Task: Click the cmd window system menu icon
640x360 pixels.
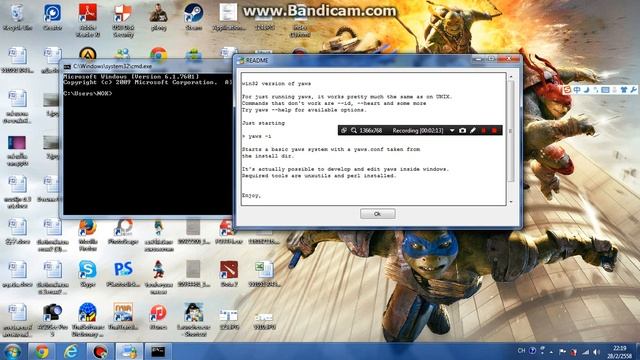Action: pyautogui.click(x=67, y=66)
